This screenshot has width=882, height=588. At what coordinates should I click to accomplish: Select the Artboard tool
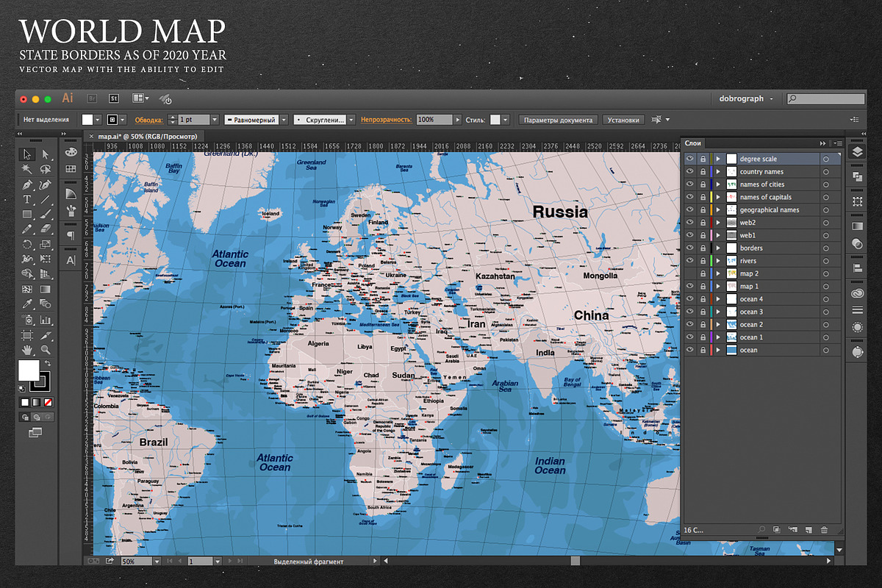(x=26, y=335)
